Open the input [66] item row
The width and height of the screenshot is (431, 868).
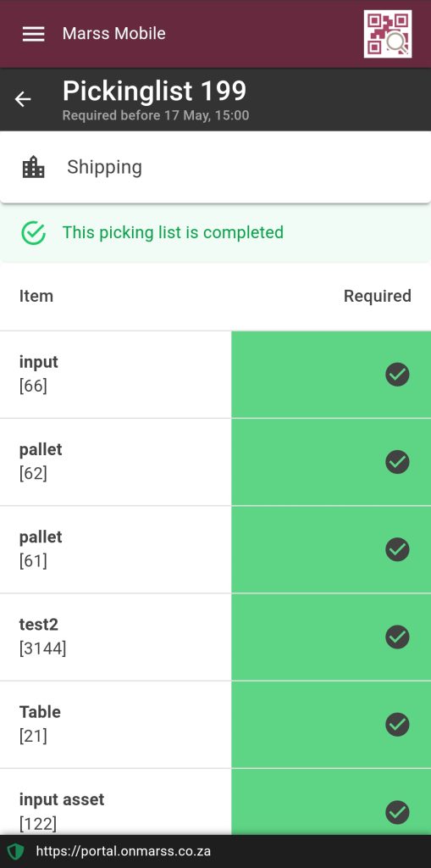[215, 375]
